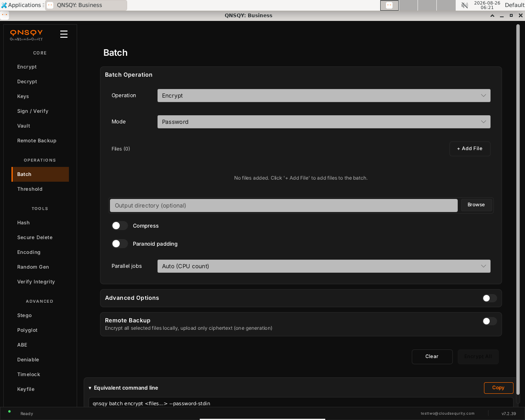Image resolution: width=525 pixels, height=420 pixels.
Task: Open the Threshold page
Action: click(x=40, y=189)
